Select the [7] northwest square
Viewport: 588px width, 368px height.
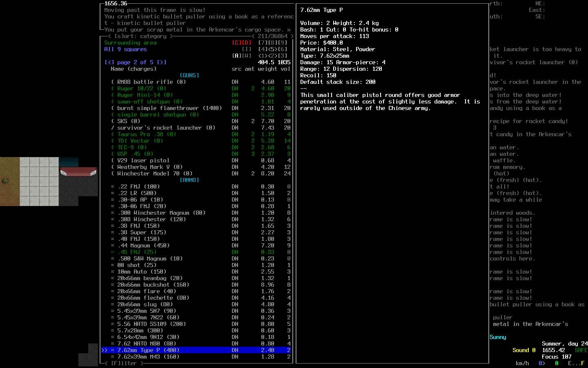(263, 43)
